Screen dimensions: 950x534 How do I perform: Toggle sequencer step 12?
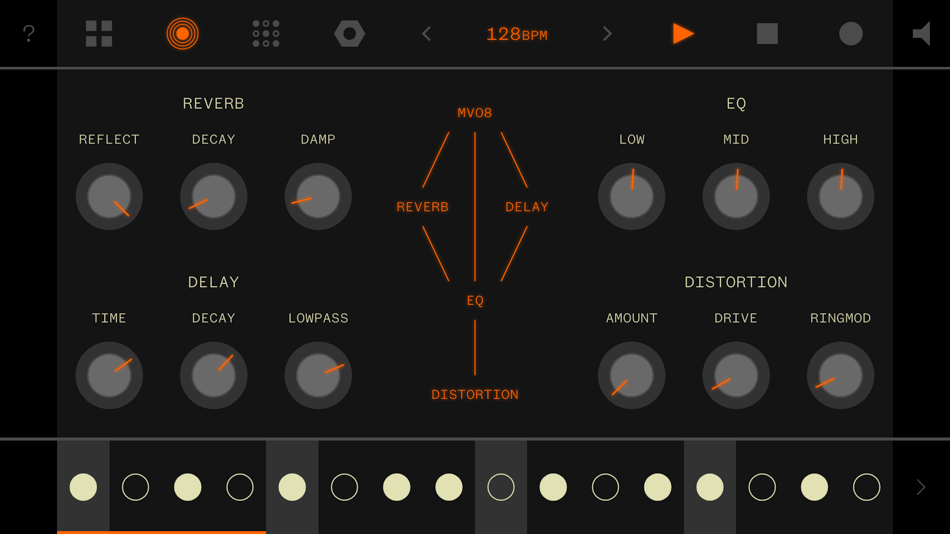[x=657, y=487]
